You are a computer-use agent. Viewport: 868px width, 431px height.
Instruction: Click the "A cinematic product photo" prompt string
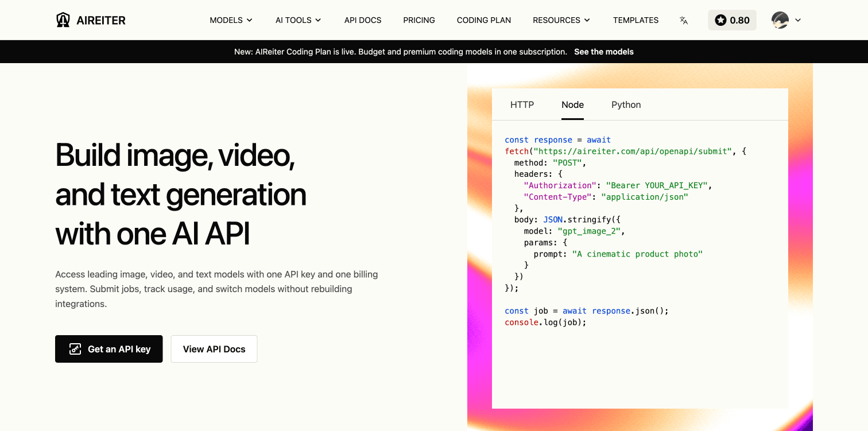637,254
